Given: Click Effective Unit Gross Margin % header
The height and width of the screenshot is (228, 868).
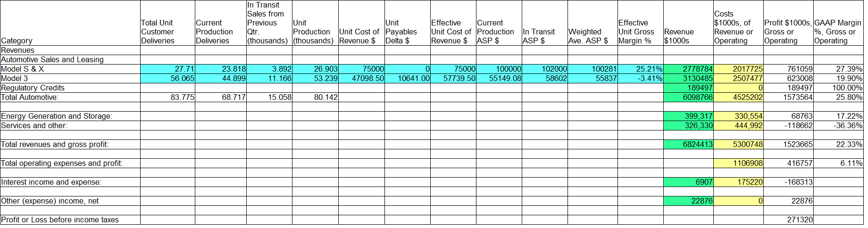Looking at the screenshot, I should (636, 32).
